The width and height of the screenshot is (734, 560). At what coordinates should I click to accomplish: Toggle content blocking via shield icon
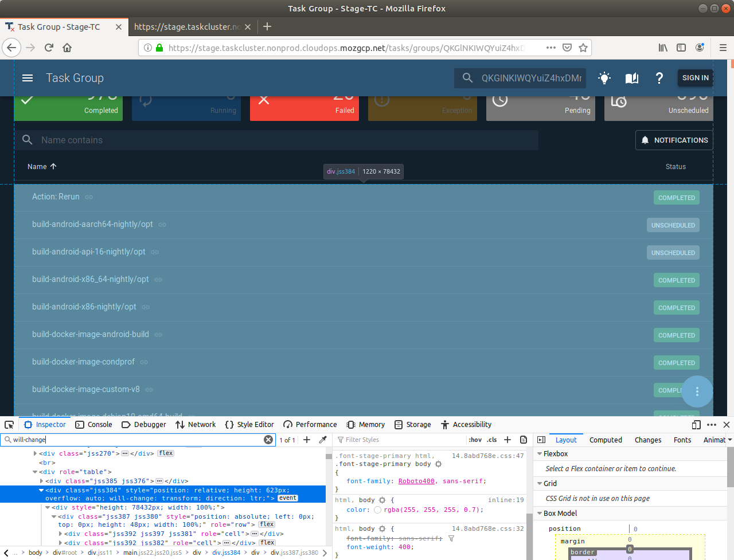567,48
